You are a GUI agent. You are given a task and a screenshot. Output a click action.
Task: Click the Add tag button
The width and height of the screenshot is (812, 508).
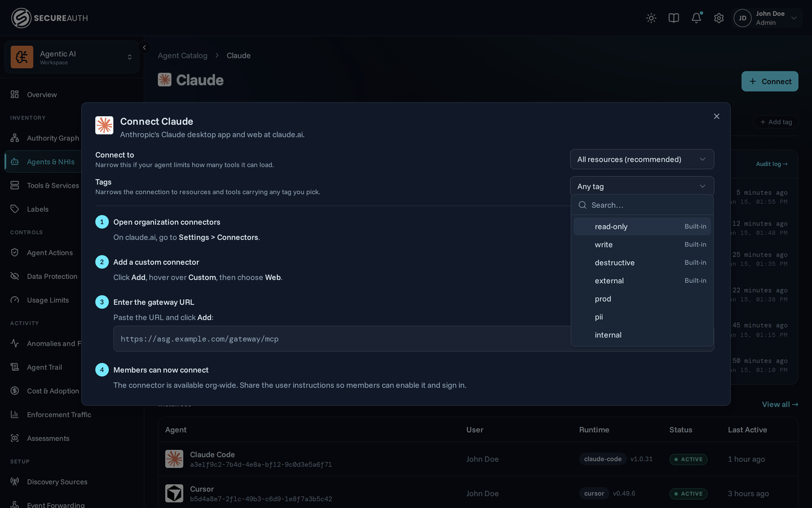(x=776, y=122)
